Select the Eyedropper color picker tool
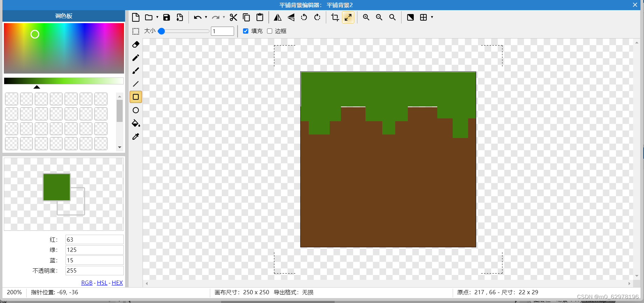 (x=136, y=137)
